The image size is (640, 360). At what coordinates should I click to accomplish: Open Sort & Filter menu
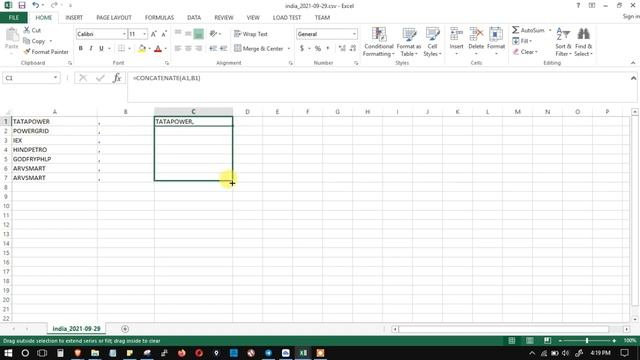point(563,42)
